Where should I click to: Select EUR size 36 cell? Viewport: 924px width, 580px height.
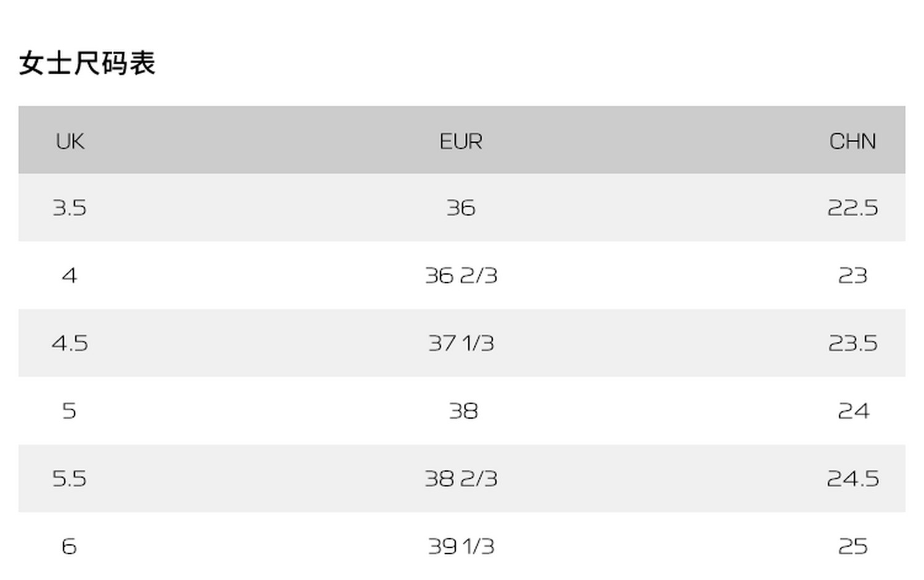(461, 208)
